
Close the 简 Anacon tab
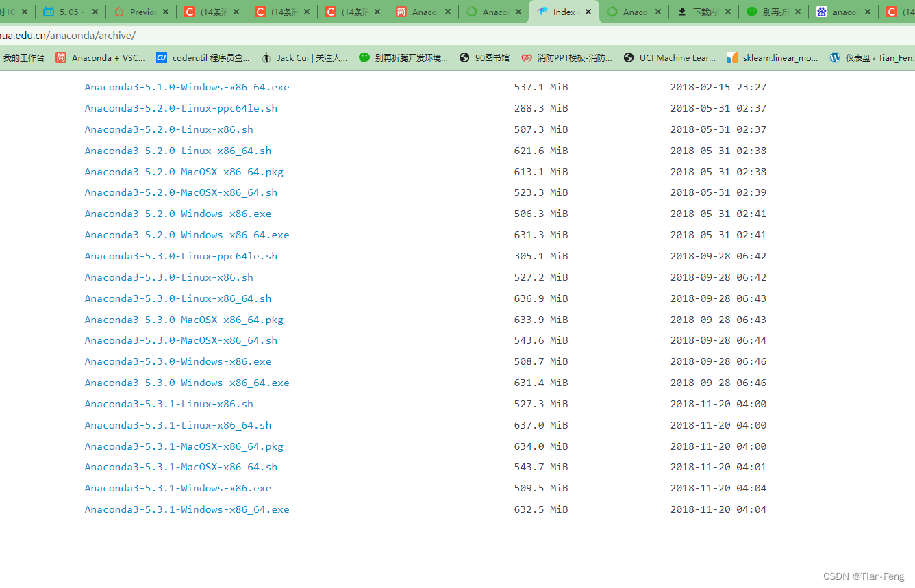click(447, 12)
